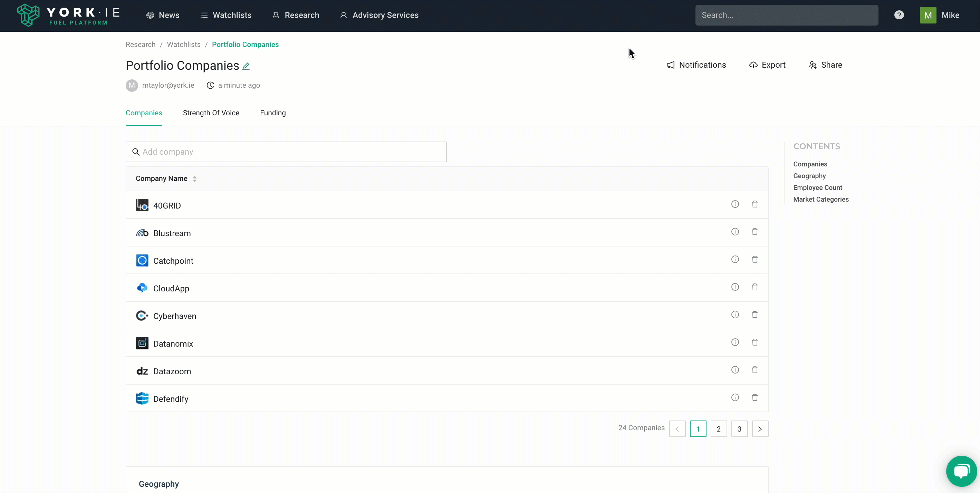Screen dimensions: 980x493
Task: Open info for Defendify
Action: [735, 397]
